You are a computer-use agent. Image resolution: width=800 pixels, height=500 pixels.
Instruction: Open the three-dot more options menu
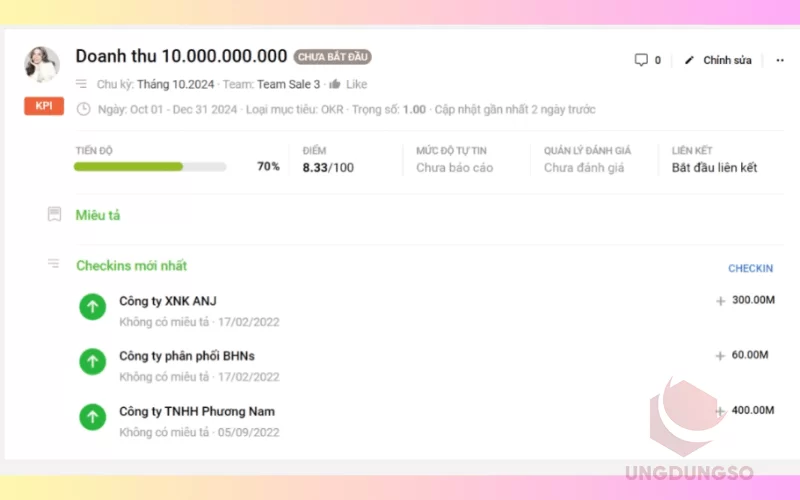point(780,60)
